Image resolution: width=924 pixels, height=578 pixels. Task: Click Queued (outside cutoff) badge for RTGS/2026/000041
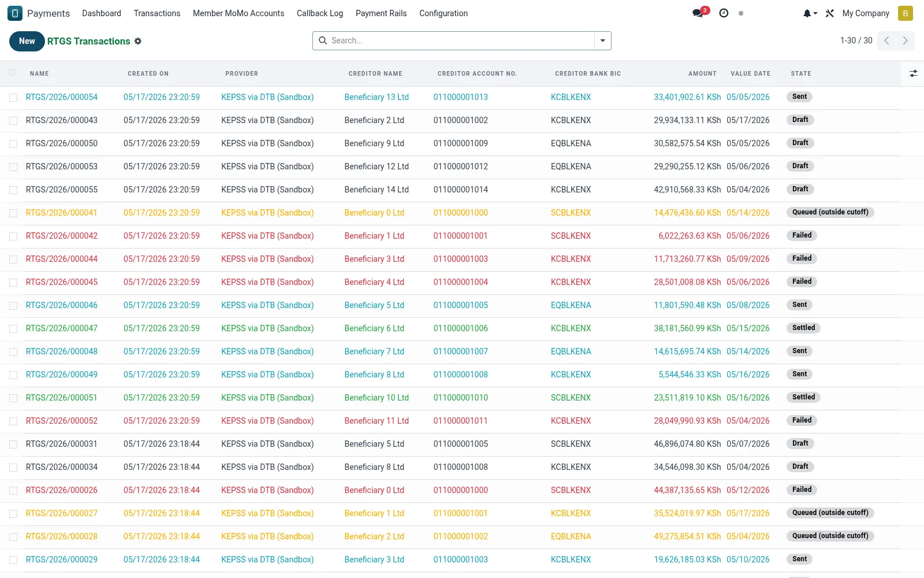coord(830,212)
